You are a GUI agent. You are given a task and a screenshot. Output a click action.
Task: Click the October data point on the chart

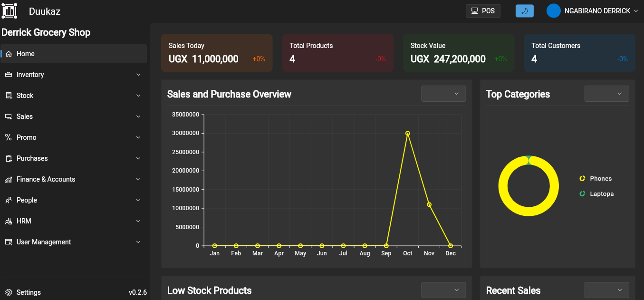tap(407, 134)
